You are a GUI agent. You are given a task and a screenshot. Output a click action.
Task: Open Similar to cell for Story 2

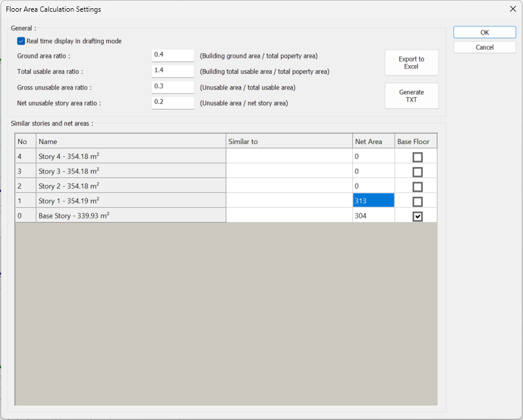[289, 186]
